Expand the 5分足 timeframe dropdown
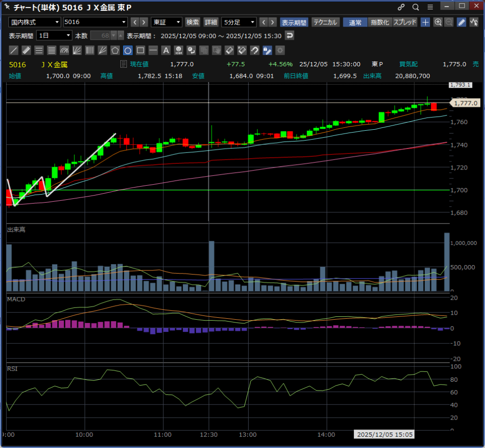 pos(239,22)
